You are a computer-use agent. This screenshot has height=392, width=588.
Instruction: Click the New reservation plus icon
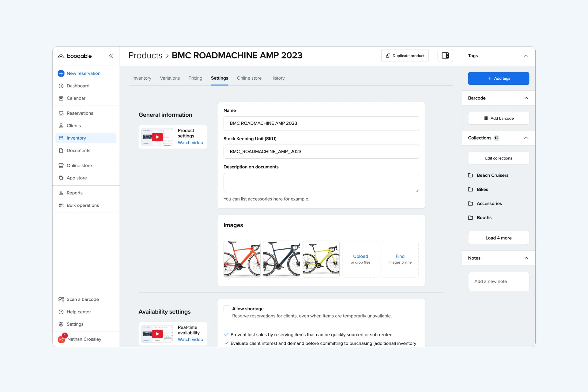(x=61, y=73)
